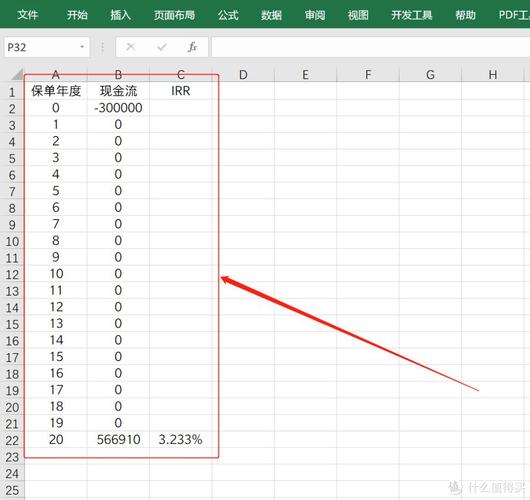The width and height of the screenshot is (530, 500).
Task: Select row 12 header
Action: [12, 275]
